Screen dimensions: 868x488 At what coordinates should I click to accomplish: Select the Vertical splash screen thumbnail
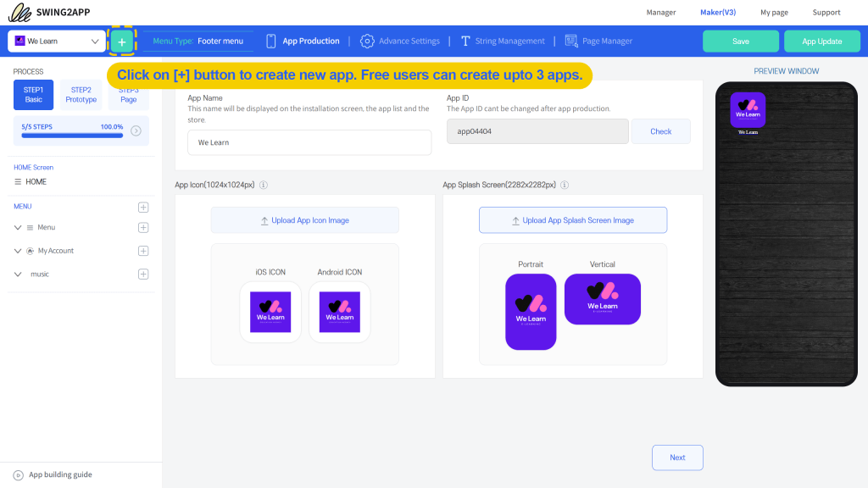coord(603,299)
